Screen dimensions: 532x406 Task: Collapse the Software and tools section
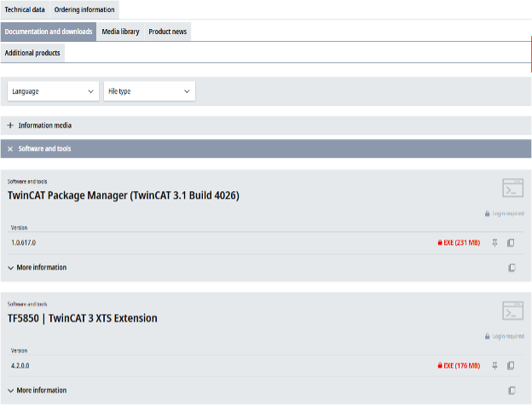pyautogui.click(x=266, y=148)
